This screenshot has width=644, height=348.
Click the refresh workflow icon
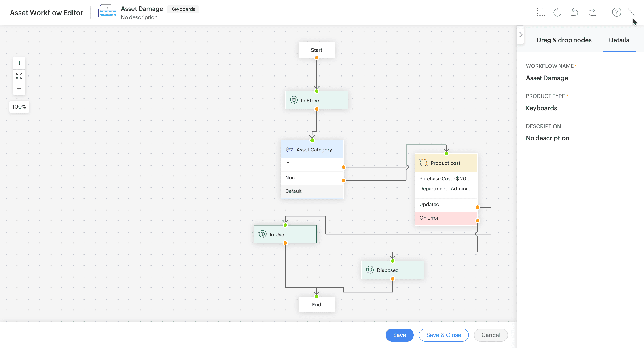[x=557, y=12]
